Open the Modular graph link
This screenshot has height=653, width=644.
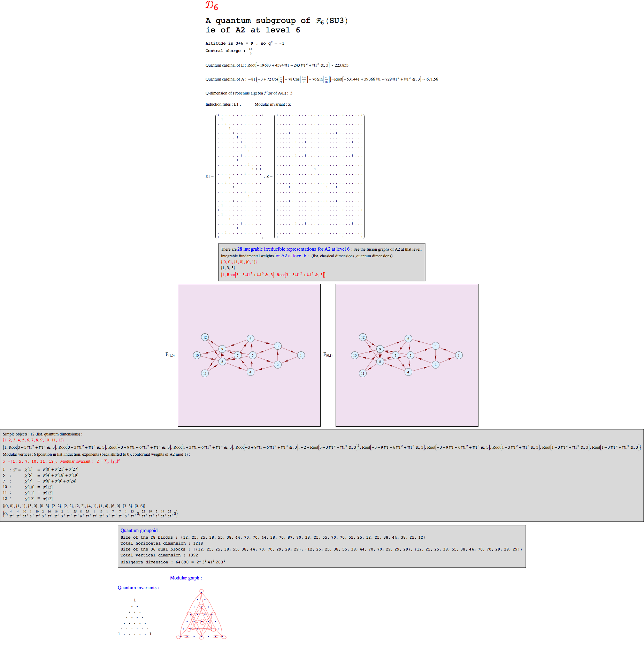[186, 578]
